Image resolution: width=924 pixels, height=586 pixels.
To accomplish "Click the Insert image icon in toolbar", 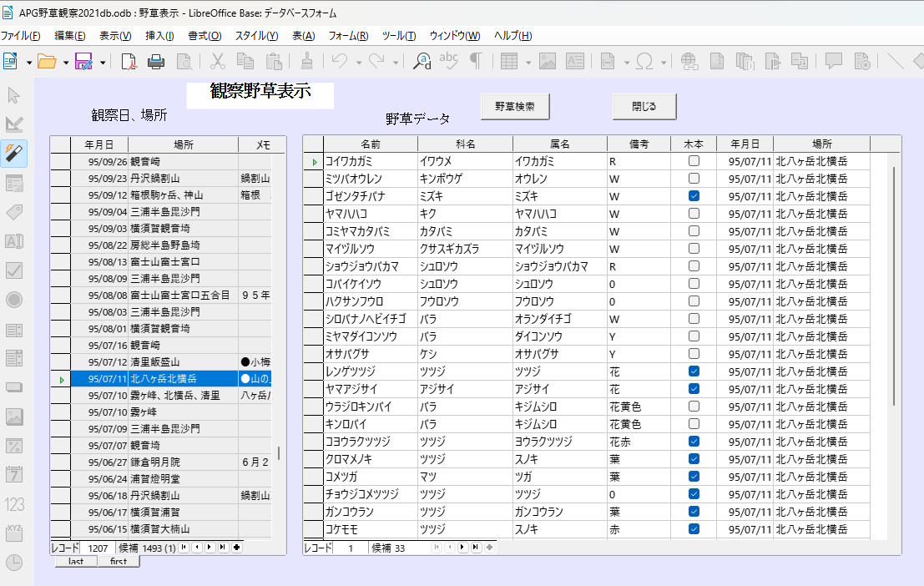I will (548, 61).
